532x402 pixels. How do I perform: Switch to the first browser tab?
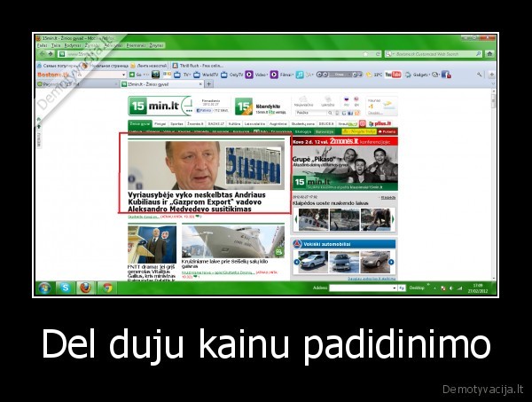(77, 84)
